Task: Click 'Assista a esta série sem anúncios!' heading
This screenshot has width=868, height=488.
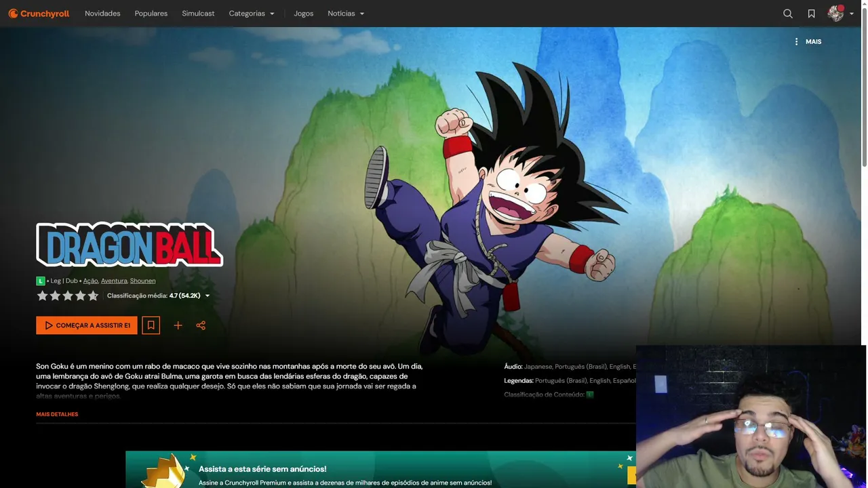Action: tap(262, 469)
